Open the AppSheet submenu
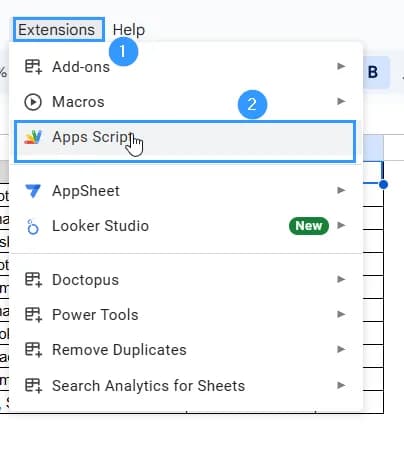This screenshot has width=404, height=450. click(186, 191)
